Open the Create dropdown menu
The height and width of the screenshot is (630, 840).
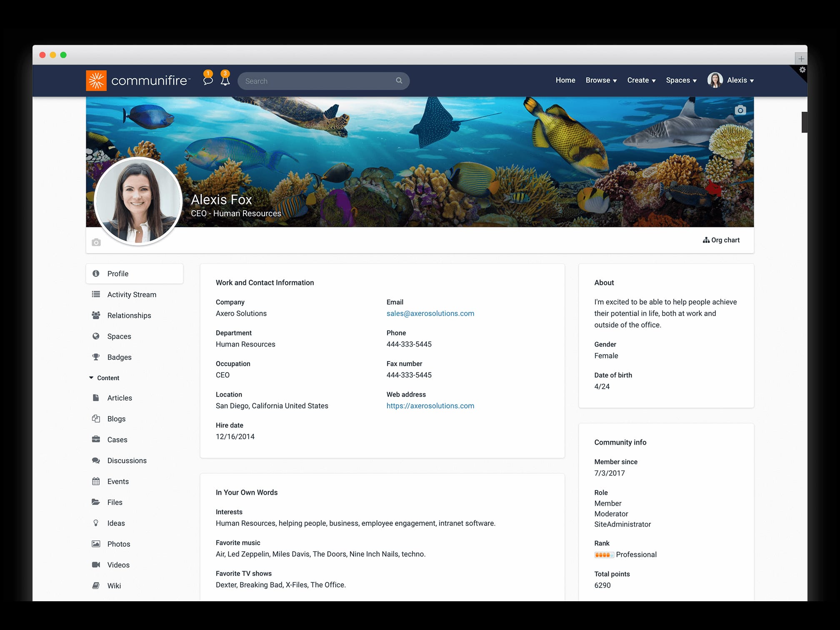pyautogui.click(x=641, y=80)
